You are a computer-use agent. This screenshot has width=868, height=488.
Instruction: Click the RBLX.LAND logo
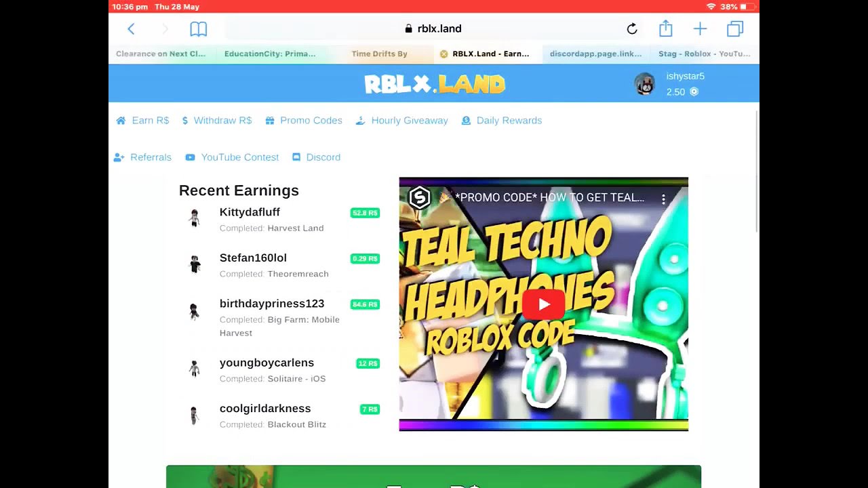click(x=435, y=84)
